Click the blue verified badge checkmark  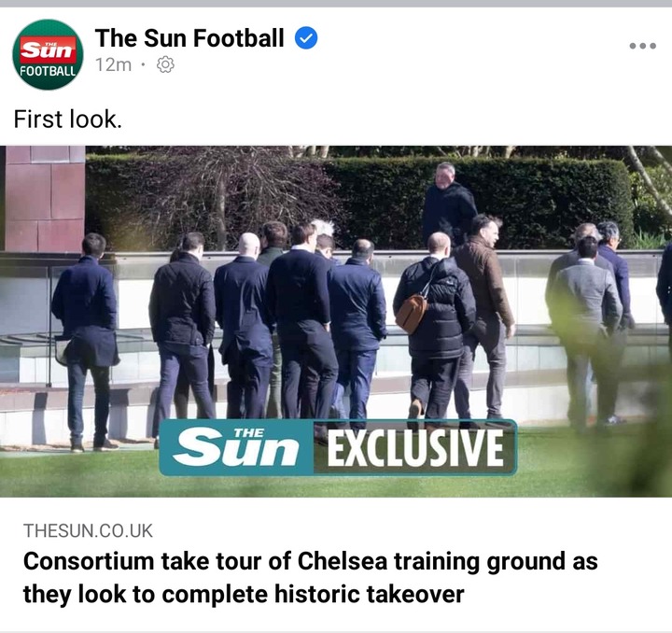tap(306, 37)
